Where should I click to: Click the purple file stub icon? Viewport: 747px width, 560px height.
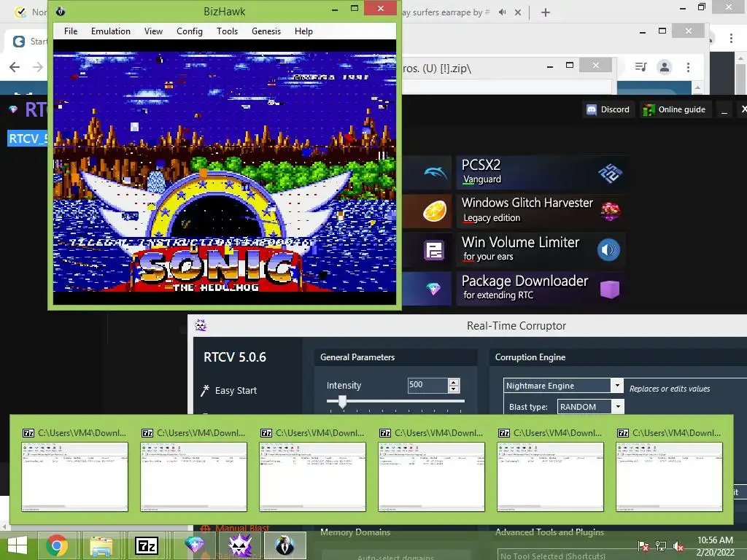(434, 250)
